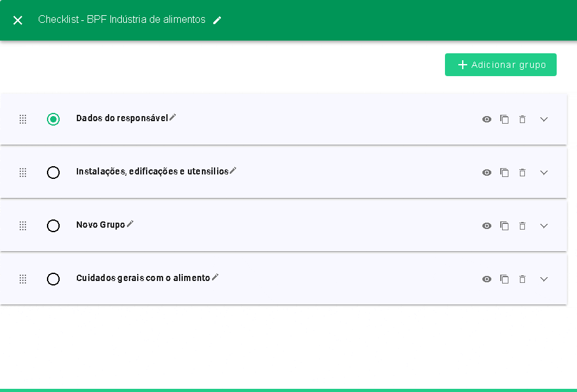This screenshot has height=392, width=577.
Task: Click the Adicionar grupo button
Action: pos(500,65)
